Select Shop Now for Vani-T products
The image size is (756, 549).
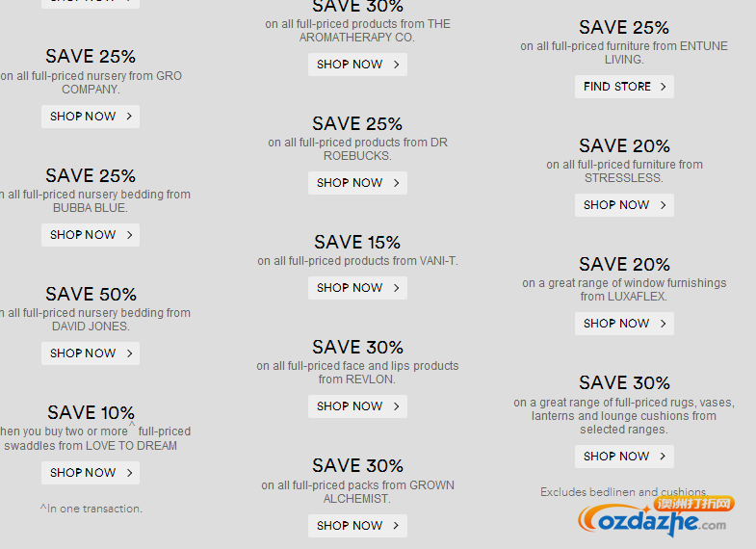click(357, 288)
